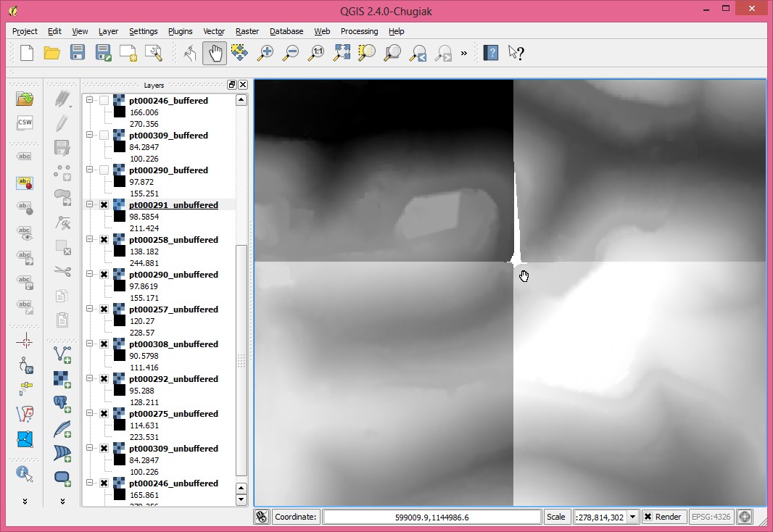Click the Save Project icon
773x532 pixels.
tap(78, 53)
